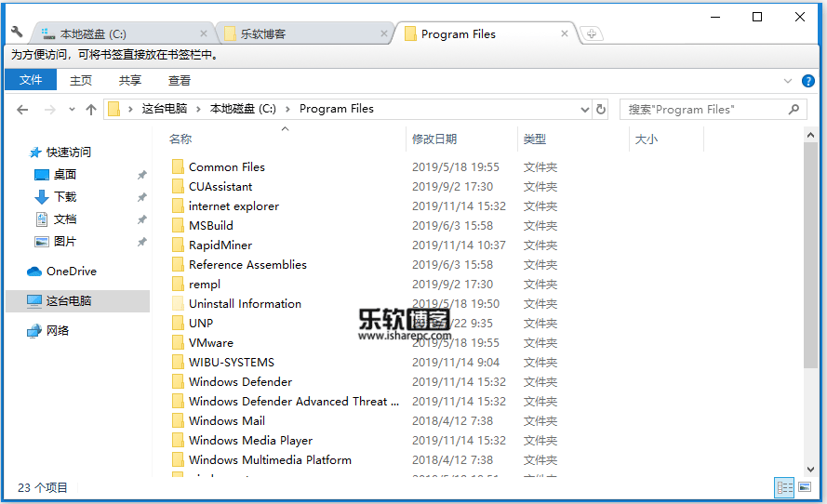The image size is (827, 504).
Task: Sort by 大小 column
Action: [647, 139]
